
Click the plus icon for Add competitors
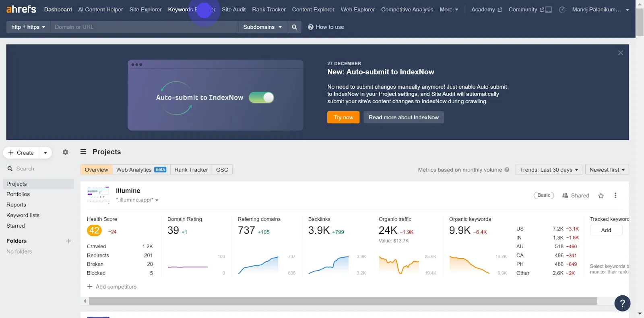click(90, 287)
